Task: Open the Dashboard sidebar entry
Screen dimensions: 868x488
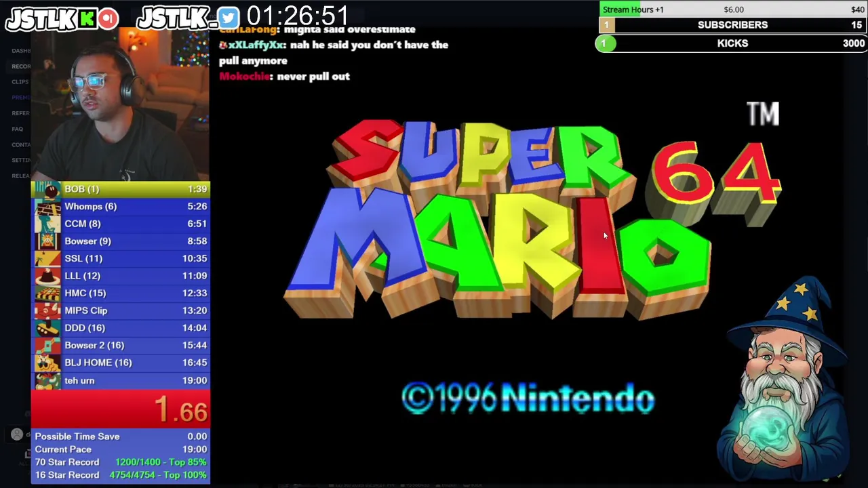Action: pyautogui.click(x=21, y=51)
